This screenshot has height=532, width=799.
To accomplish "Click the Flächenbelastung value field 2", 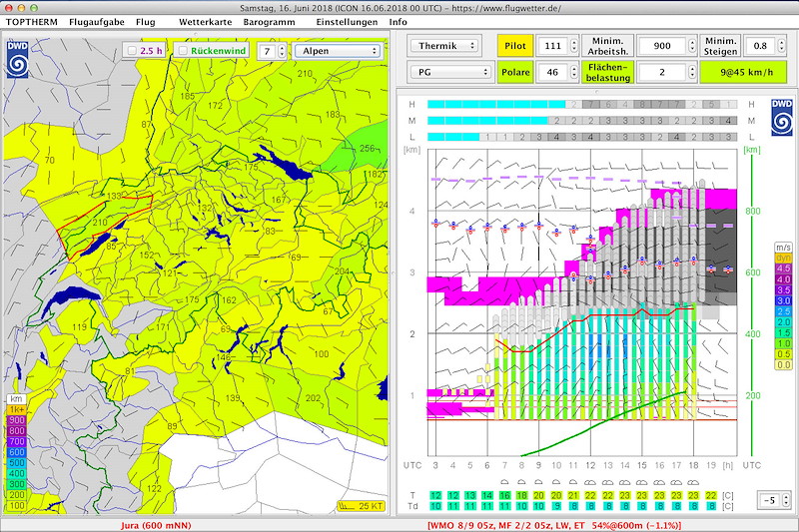I will (662, 72).
